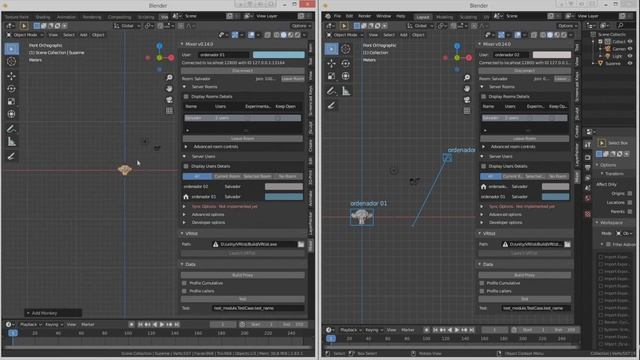Click zoom view icon in left viewport

(x=169, y=78)
